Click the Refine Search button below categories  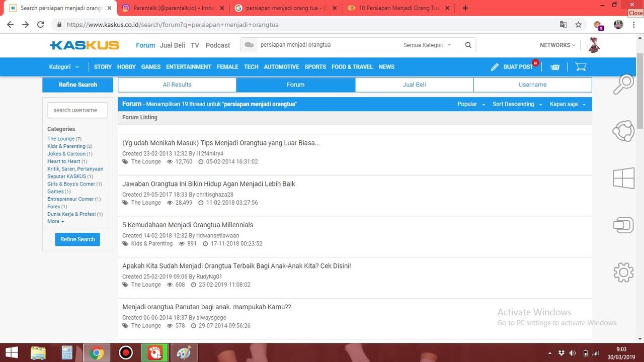click(x=77, y=239)
